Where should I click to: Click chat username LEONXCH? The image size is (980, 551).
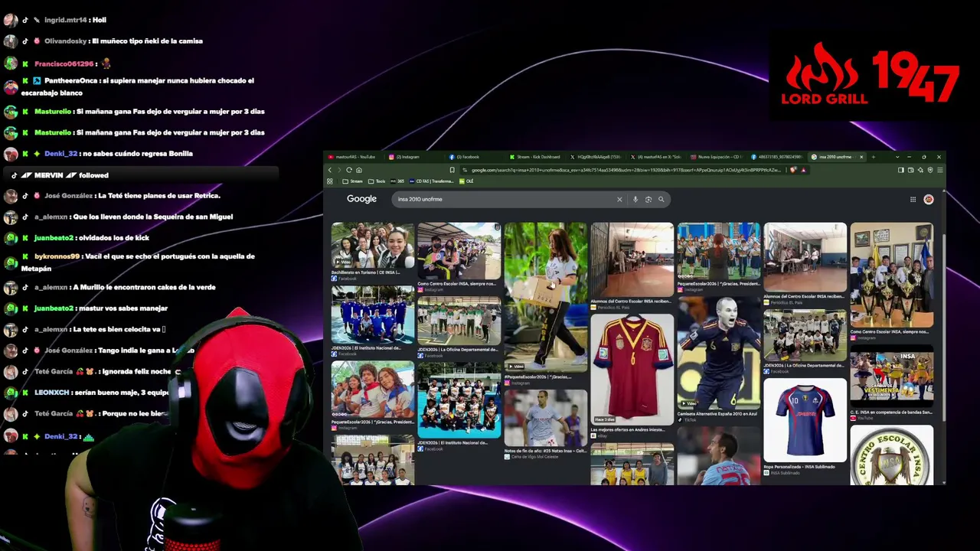51,393
